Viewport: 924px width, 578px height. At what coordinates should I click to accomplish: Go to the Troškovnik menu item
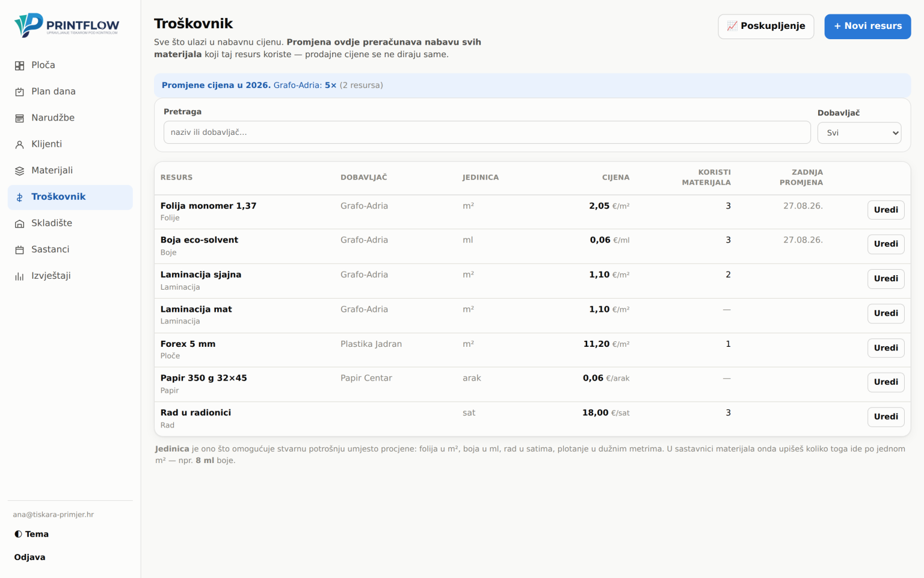tap(70, 197)
